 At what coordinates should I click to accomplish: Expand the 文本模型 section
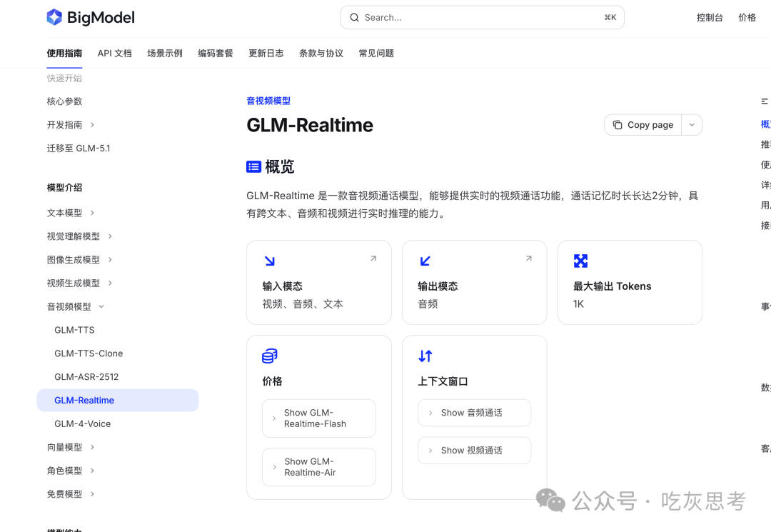[x=92, y=213]
